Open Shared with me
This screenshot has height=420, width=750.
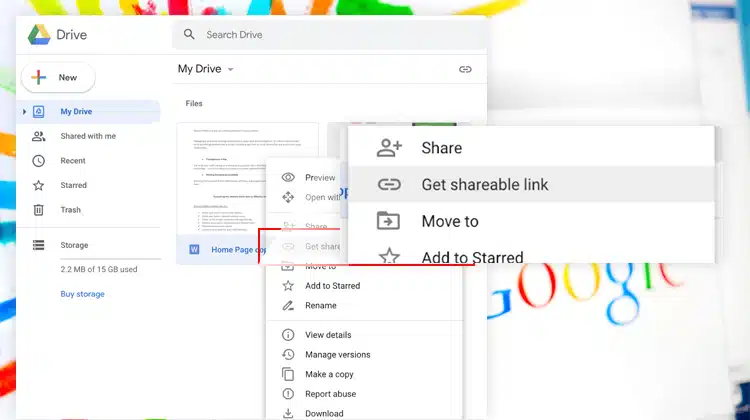[88, 136]
